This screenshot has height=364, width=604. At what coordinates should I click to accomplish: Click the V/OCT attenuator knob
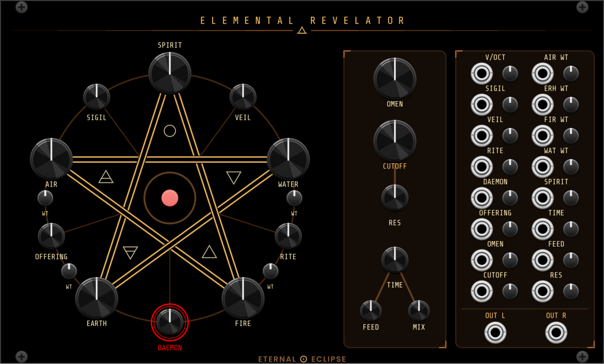(510, 74)
